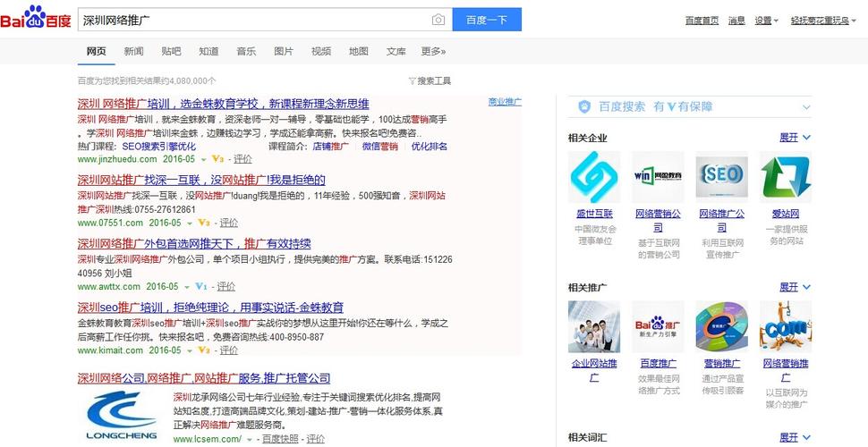This screenshot has width=868, height=447.
Task: Click V3 badge next to www.kimait.com
Action: click(x=204, y=350)
